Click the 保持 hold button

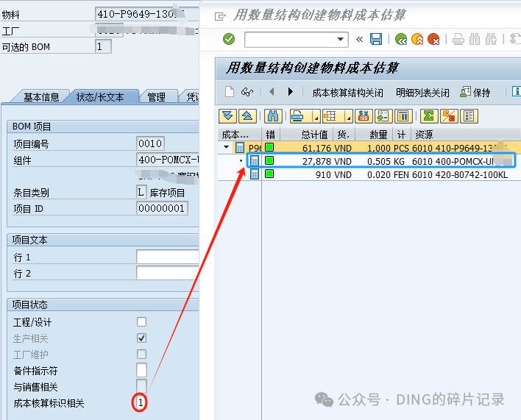[475, 92]
